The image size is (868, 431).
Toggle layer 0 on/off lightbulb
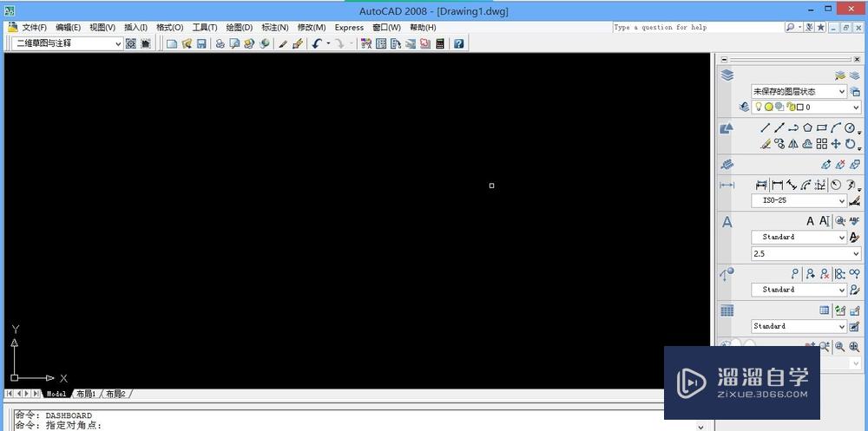(x=759, y=108)
